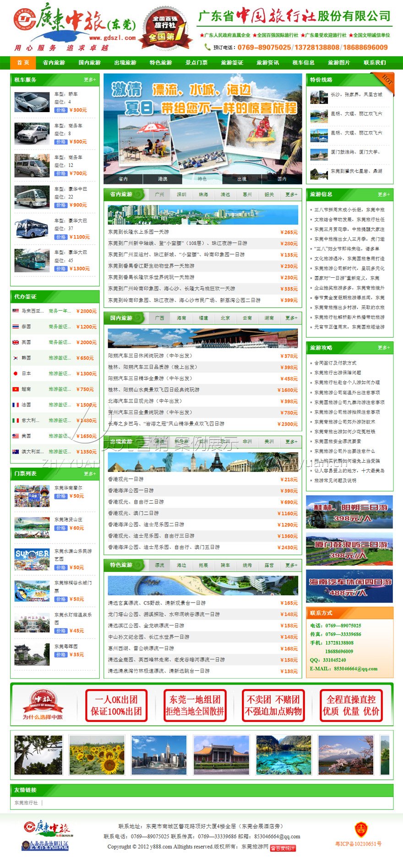Click the Vietnam flag icon in visa list
This screenshot has width=403, height=868.
click(16, 389)
